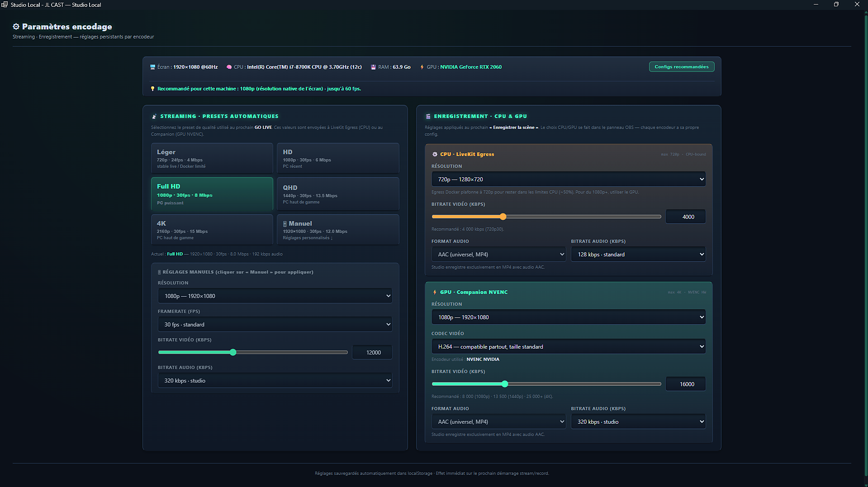Open GPU resolution 1080p dropdown
The image size is (868, 487).
569,317
